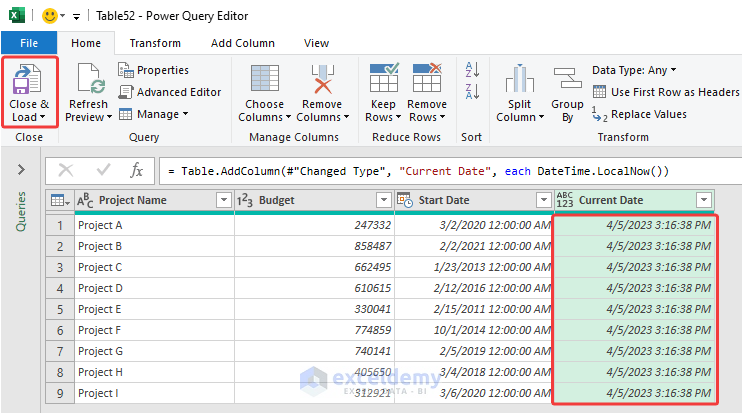Click the Split Column dropdown label
The height and width of the screenshot is (413, 742).
[x=520, y=111]
